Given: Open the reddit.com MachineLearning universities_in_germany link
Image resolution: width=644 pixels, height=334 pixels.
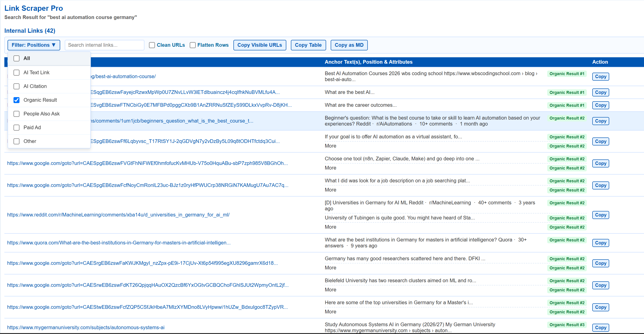Looking at the screenshot, I should pos(118,215).
